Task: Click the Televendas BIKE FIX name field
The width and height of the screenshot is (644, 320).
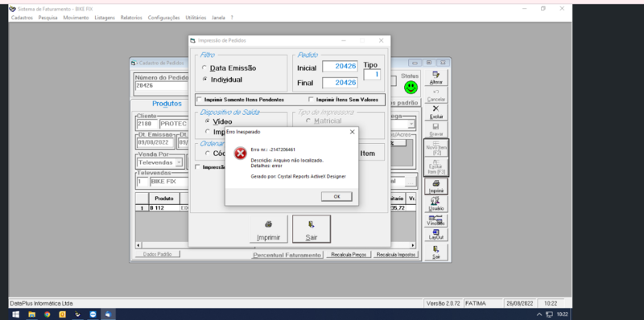Action: (169, 182)
